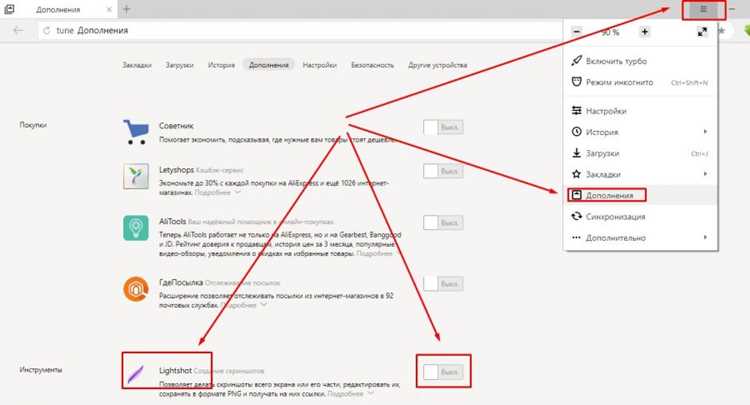
Task: Open the browser hamburger menu
Action: (x=704, y=10)
